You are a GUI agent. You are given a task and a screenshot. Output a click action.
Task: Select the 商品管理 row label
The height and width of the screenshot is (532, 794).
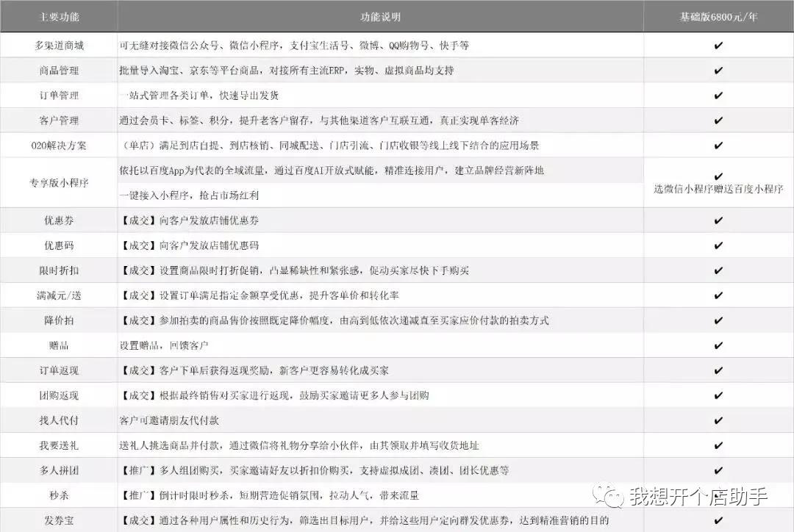click(57, 71)
